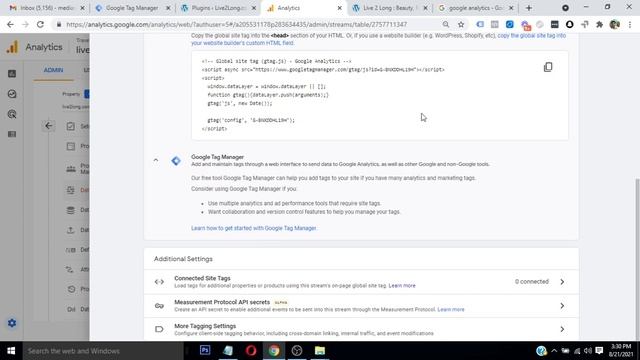
Task: Go back in browser history
Action: click(x=11, y=24)
